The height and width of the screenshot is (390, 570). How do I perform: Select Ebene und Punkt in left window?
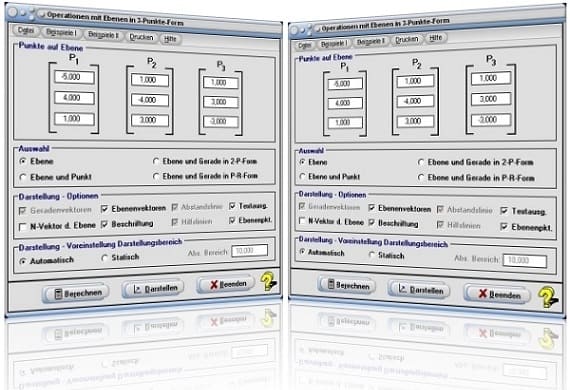(56, 177)
